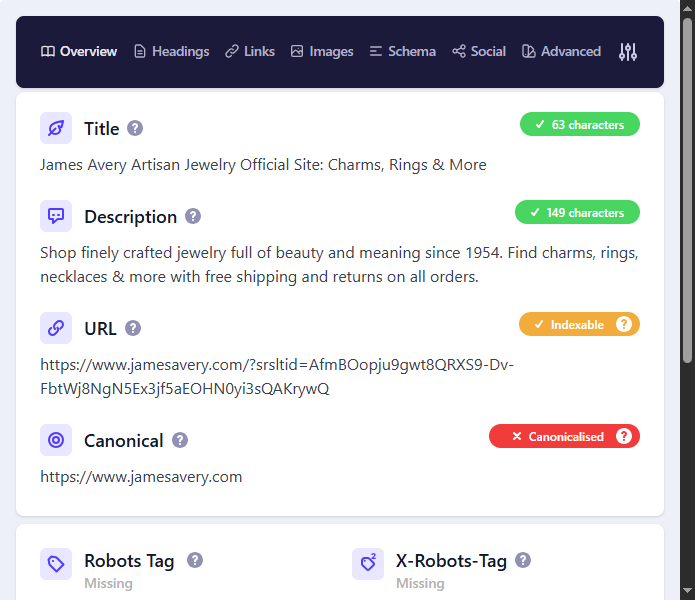
Task: Click the Canonical target icon
Action: coord(56,440)
